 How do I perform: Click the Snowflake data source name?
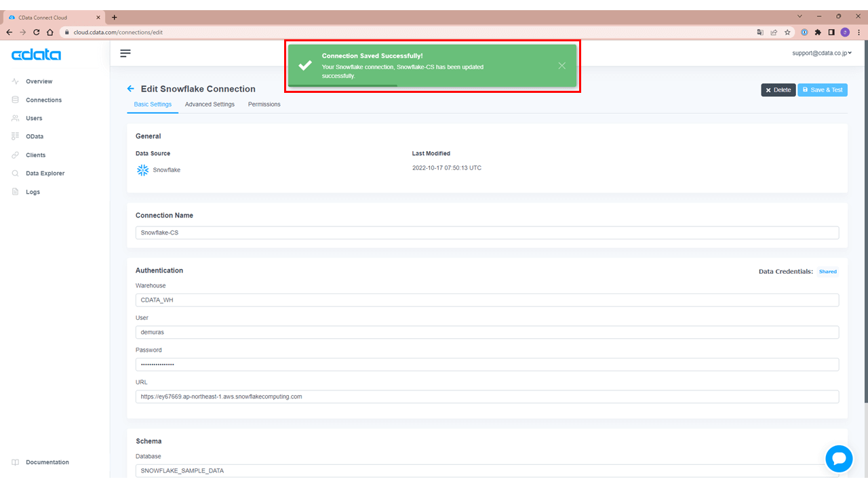click(x=167, y=170)
